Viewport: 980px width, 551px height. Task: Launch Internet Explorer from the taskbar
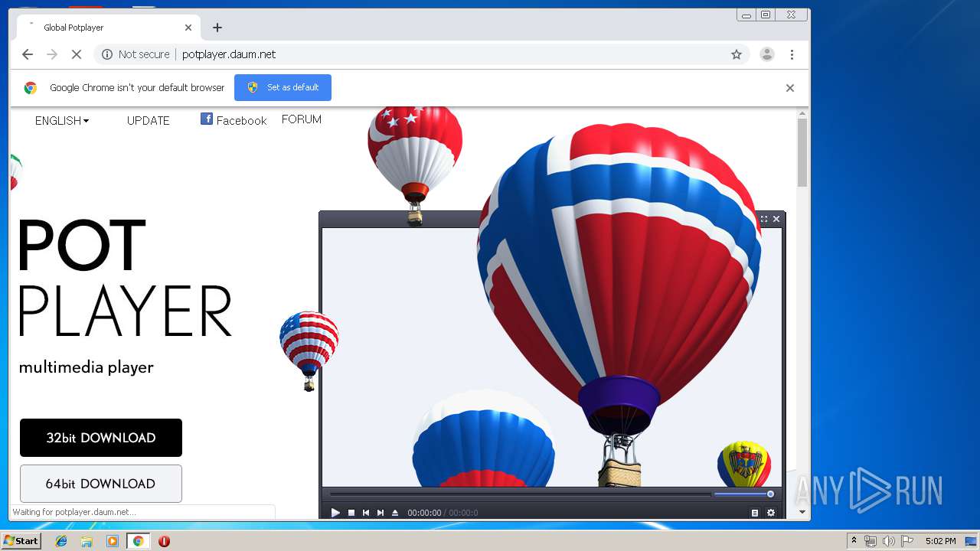61,541
